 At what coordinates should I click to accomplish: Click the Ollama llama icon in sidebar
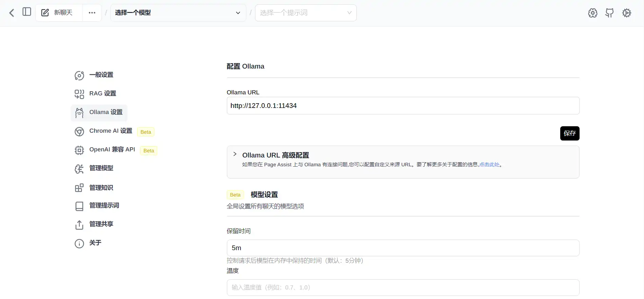tap(79, 113)
